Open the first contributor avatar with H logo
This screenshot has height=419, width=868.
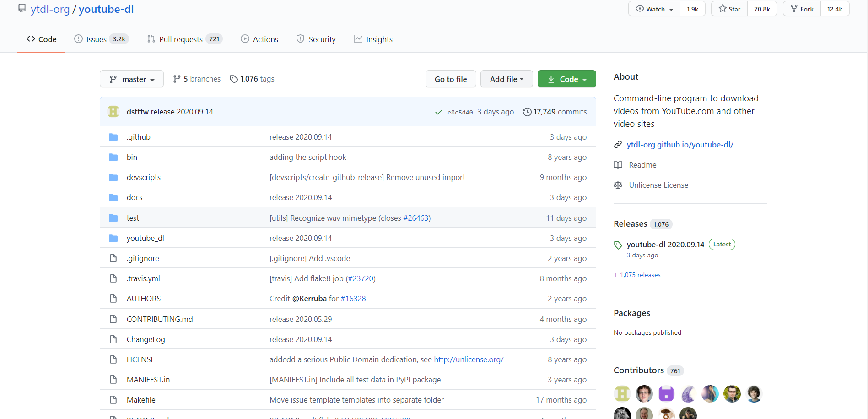pos(622,394)
